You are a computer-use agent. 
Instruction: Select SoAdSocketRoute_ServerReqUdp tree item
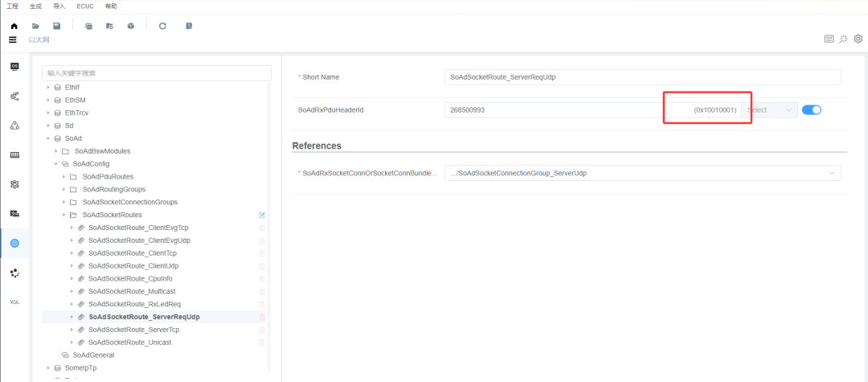[x=144, y=317]
